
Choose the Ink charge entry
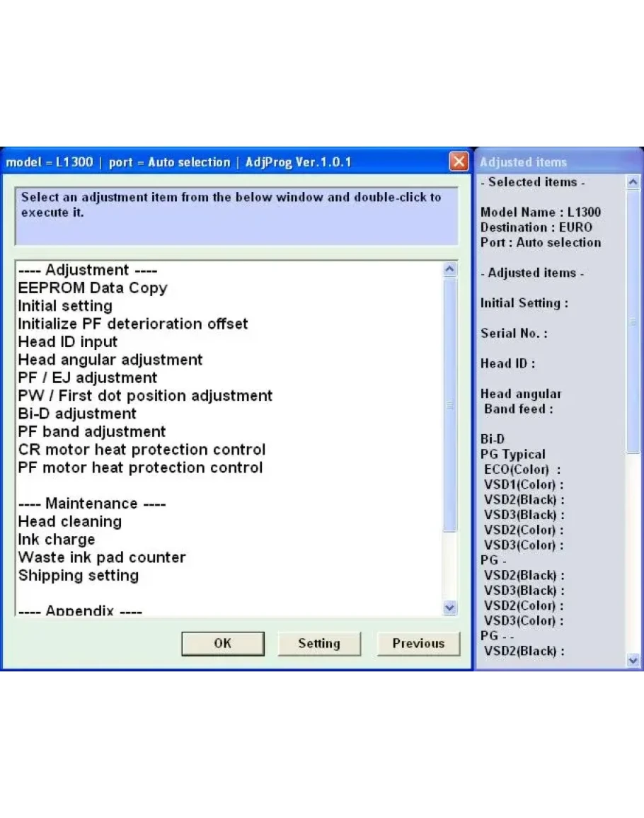tap(57, 540)
